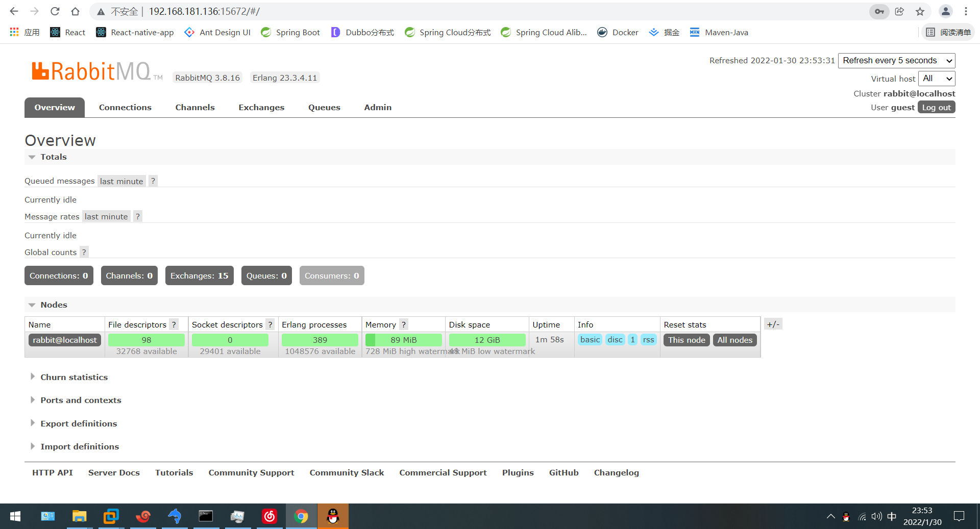
Task: Switch to the QQ penguin taskbar app
Action: click(x=333, y=516)
